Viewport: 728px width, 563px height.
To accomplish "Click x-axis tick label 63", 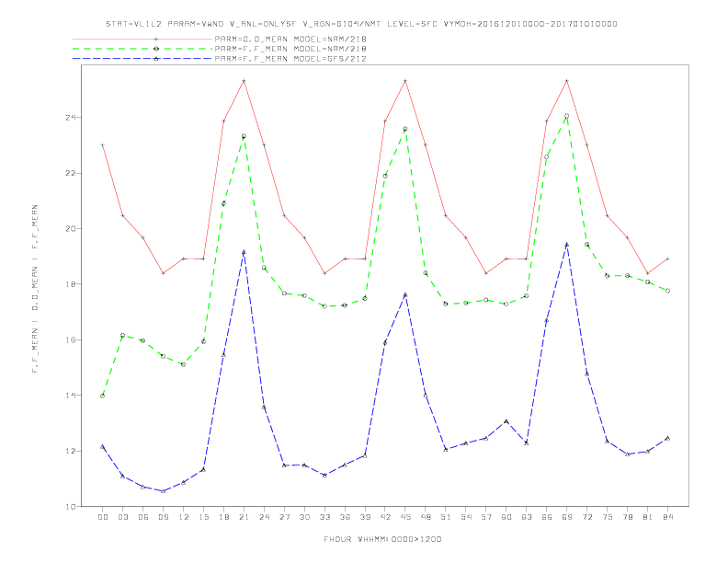I will point(527,517).
